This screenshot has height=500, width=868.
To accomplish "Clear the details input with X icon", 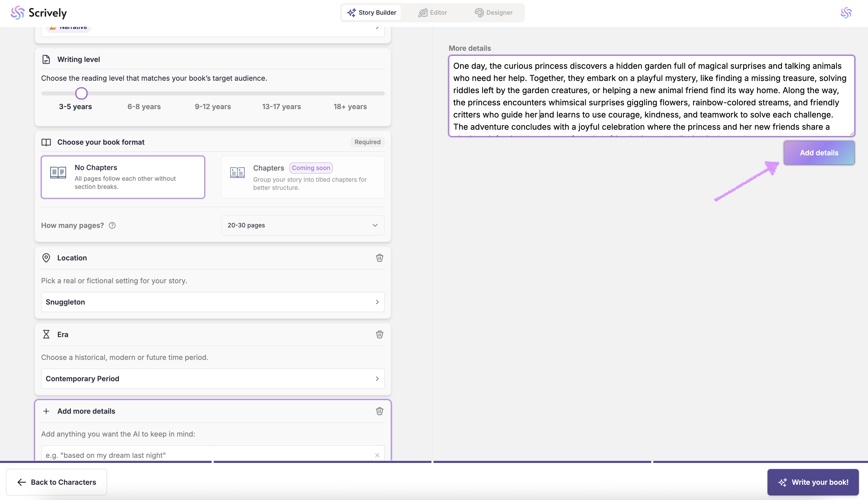I will [x=377, y=455].
